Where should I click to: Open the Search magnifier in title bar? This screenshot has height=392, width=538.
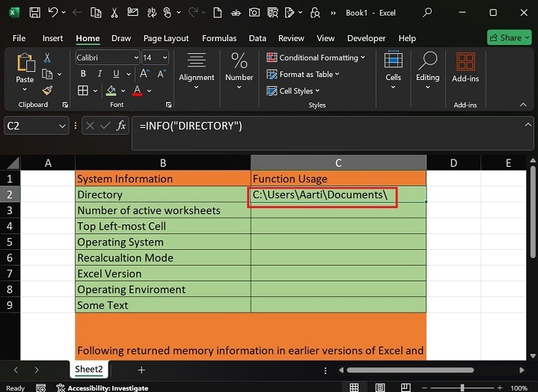coord(427,13)
